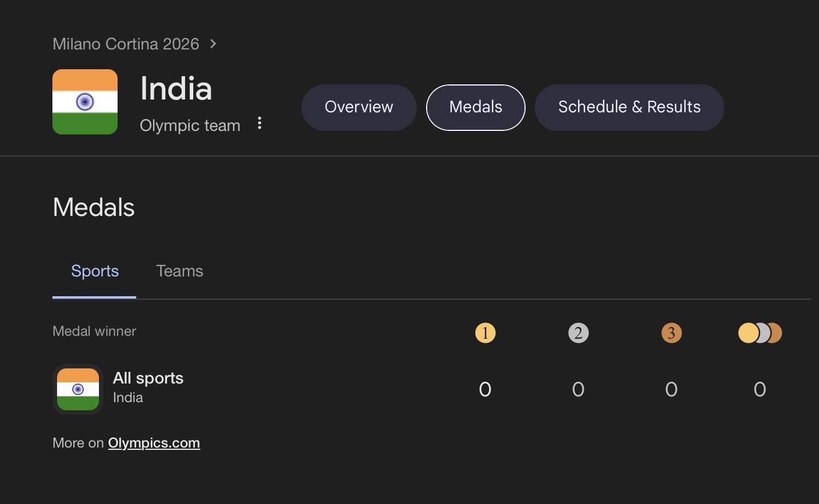
Task: Click the bronze medal column icon
Action: click(671, 333)
